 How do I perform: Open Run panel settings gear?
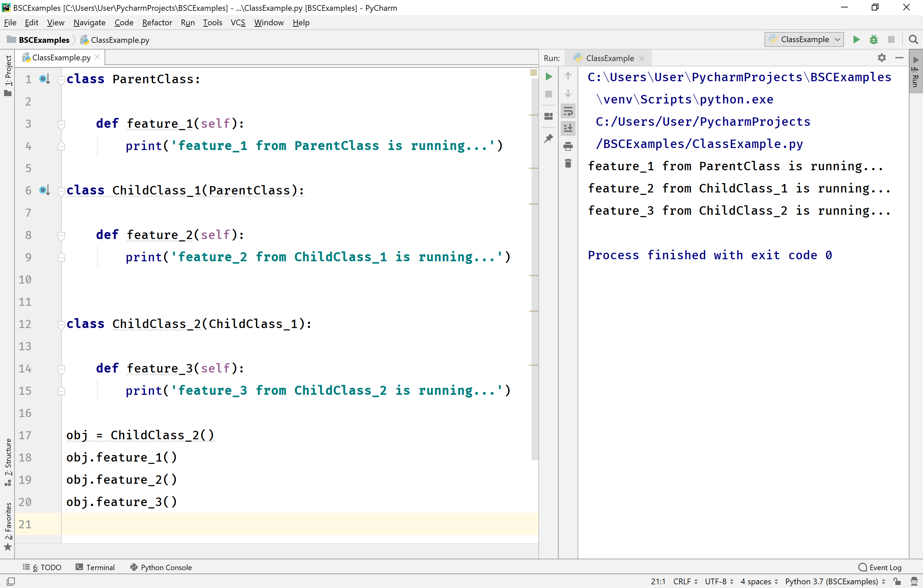882,58
